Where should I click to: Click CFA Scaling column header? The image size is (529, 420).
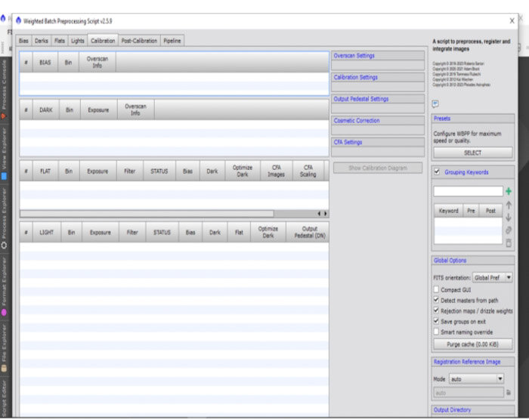coord(308,171)
